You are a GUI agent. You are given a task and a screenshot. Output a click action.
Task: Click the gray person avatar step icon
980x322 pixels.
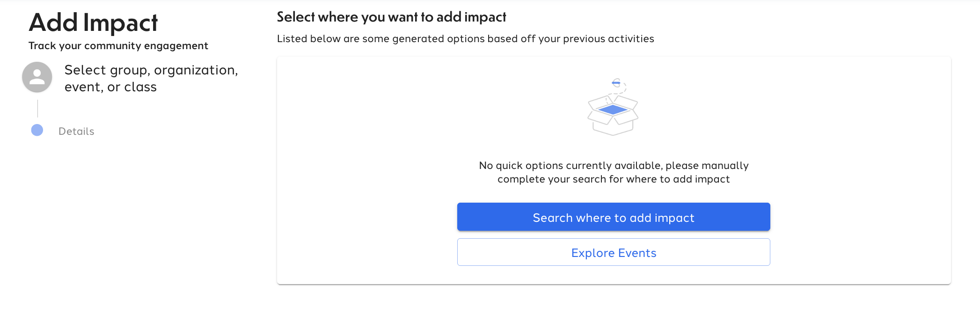37,77
